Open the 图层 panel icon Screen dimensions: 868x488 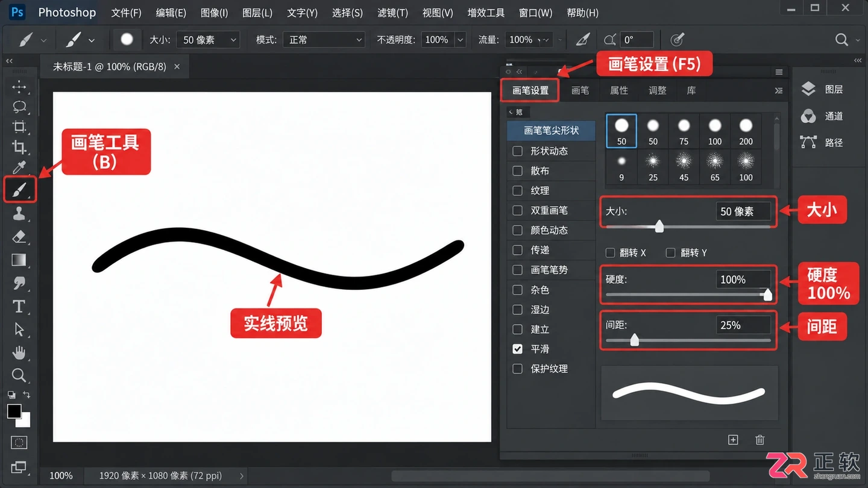pos(808,89)
